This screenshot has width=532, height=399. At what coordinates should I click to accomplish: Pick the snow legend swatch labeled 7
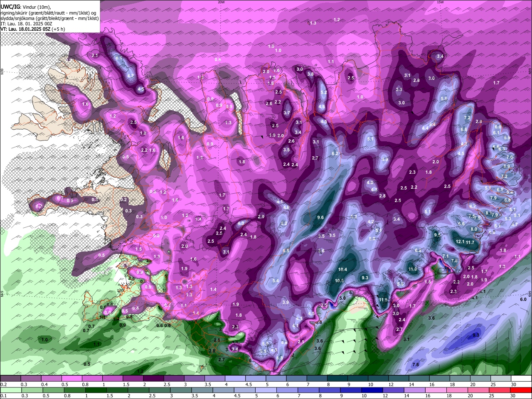click(317, 379)
